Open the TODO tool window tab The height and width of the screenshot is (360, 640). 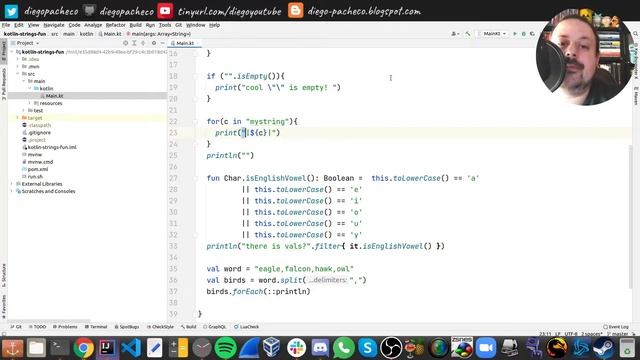[x=38, y=327]
